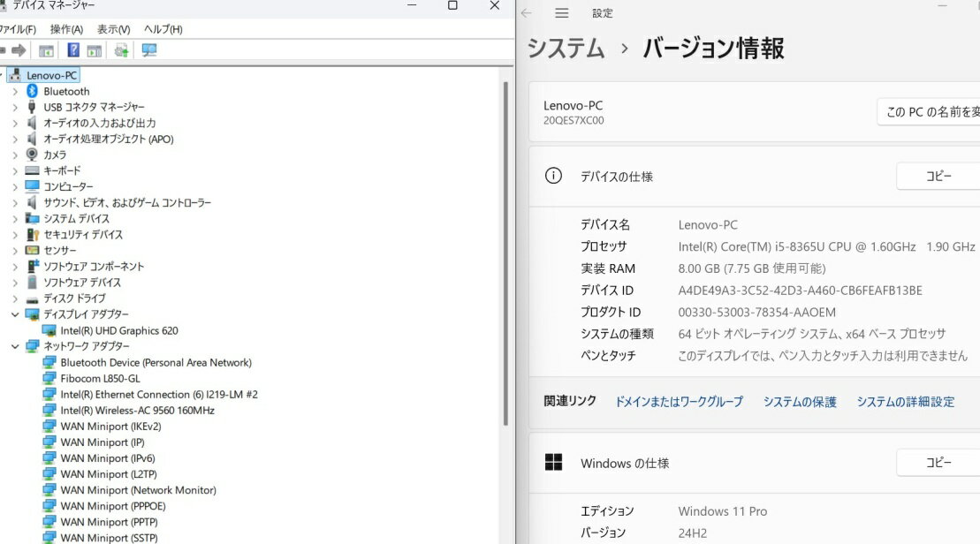Open システムの保護 link
Image resolution: width=980 pixels, height=544 pixels.
[800, 402]
